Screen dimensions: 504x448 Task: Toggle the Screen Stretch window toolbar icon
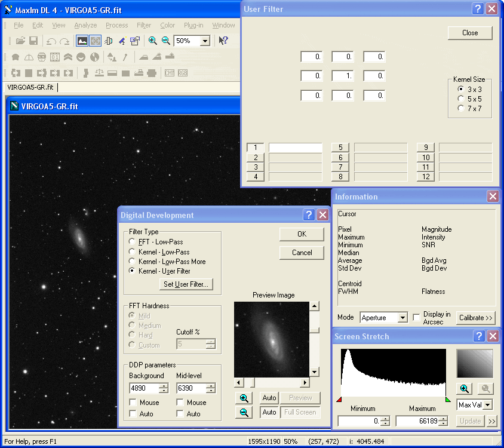click(x=82, y=41)
